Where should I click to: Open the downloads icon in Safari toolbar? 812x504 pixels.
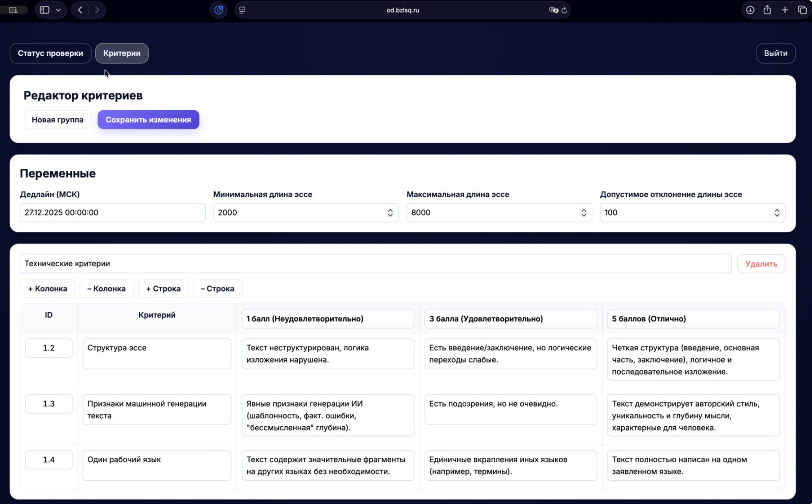[750, 10]
